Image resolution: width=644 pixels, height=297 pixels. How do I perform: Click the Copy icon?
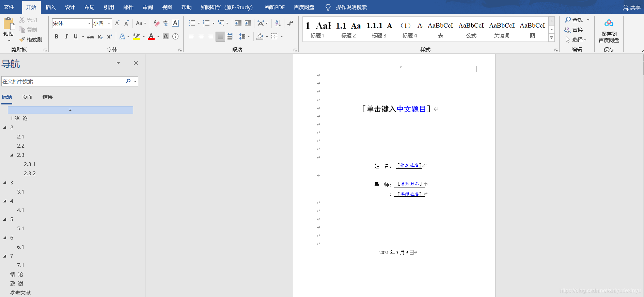pyautogui.click(x=22, y=30)
